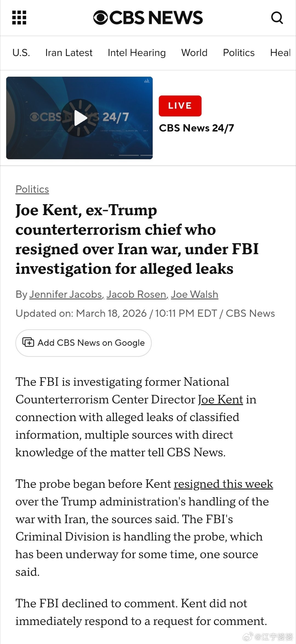Image resolution: width=296 pixels, height=644 pixels.
Task: Tap the red LIVE badge
Action: pos(180,106)
